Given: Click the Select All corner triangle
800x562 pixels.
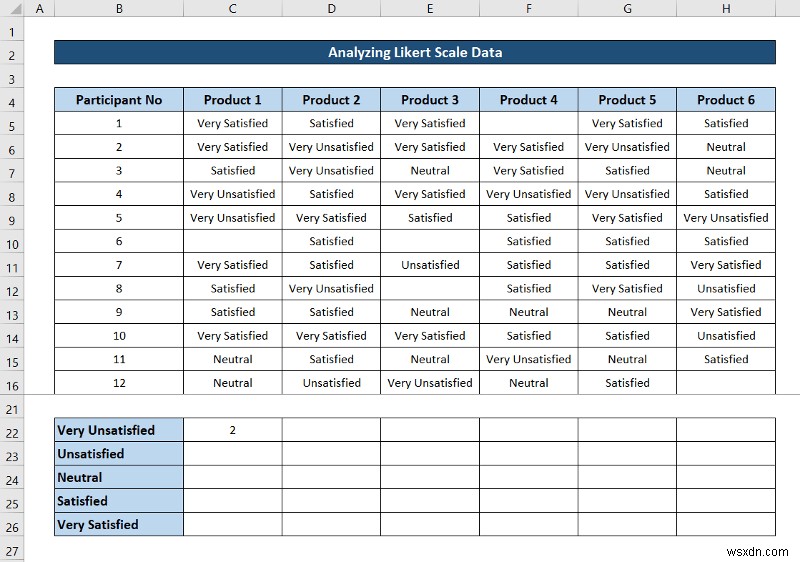Looking at the screenshot, I should coord(12,9).
